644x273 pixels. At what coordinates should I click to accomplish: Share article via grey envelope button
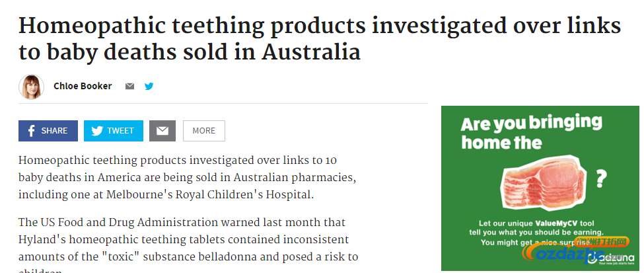click(162, 131)
